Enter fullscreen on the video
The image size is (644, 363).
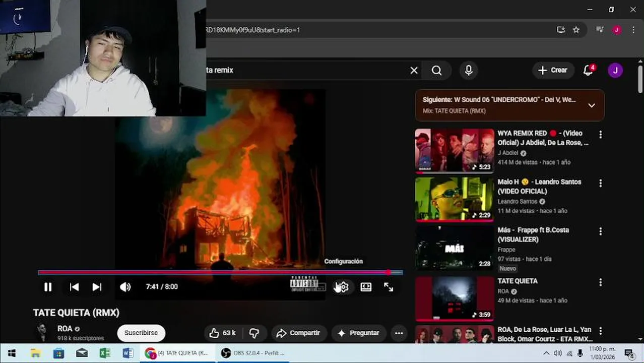pos(389,287)
